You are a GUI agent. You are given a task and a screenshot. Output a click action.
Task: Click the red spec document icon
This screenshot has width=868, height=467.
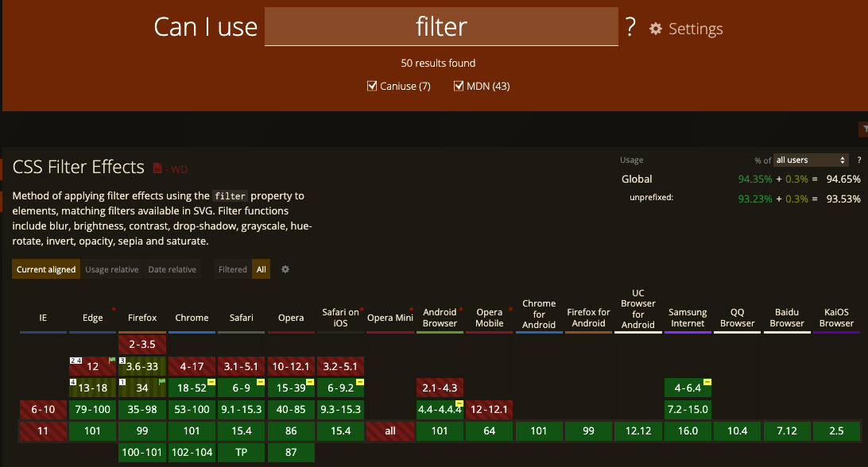pyautogui.click(x=157, y=168)
